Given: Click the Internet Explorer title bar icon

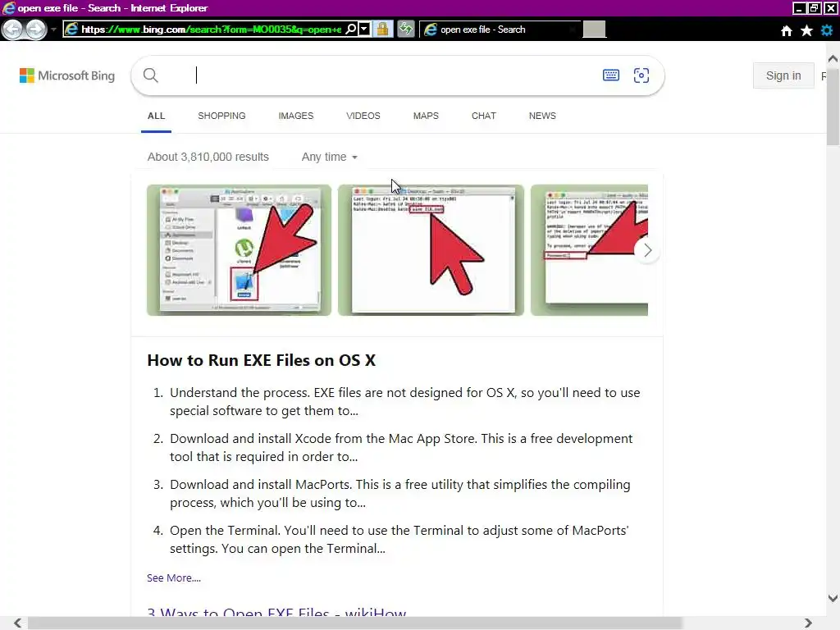Looking at the screenshot, I should click(8, 8).
